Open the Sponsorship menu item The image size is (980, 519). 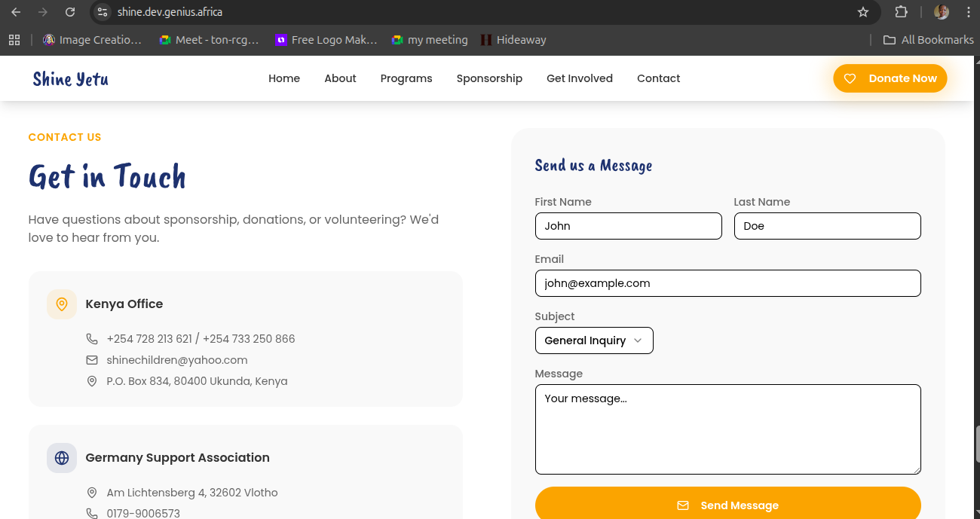coord(489,78)
